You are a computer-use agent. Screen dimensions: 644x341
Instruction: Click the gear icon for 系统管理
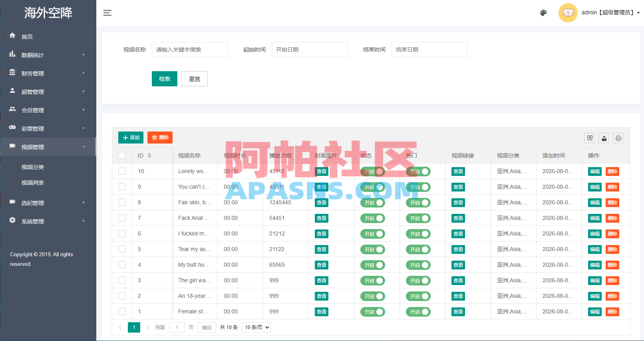(x=12, y=220)
